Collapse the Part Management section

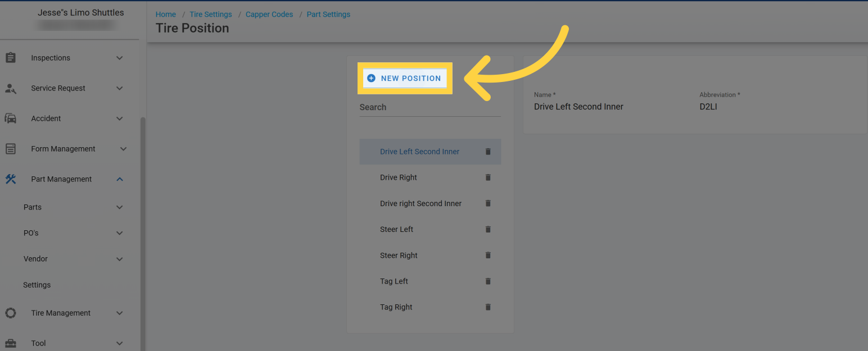119,179
